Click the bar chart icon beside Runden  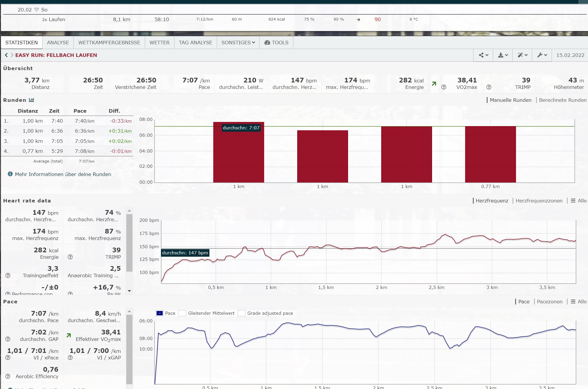tap(31, 100)
